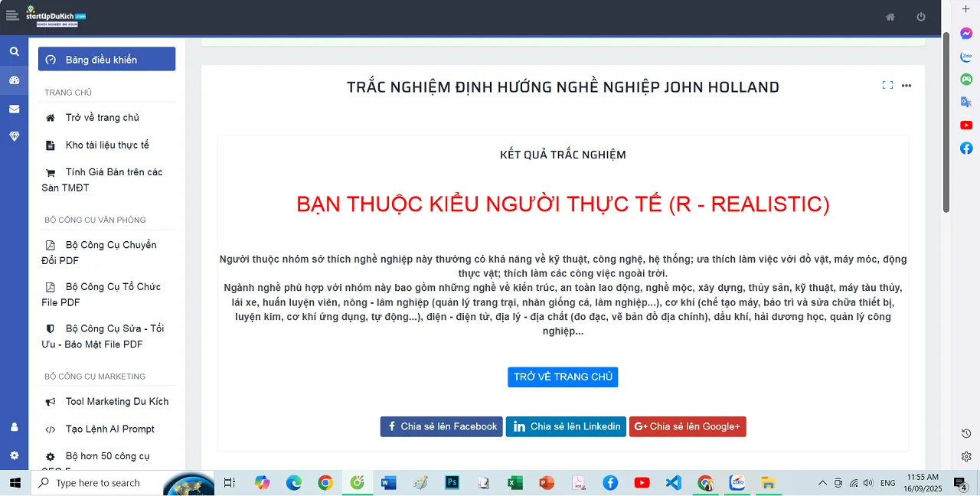This screenshot has height=496, width=980.
Task: Open Cốc Cốc browser on taskbar
Action: (x=357, y=483)
